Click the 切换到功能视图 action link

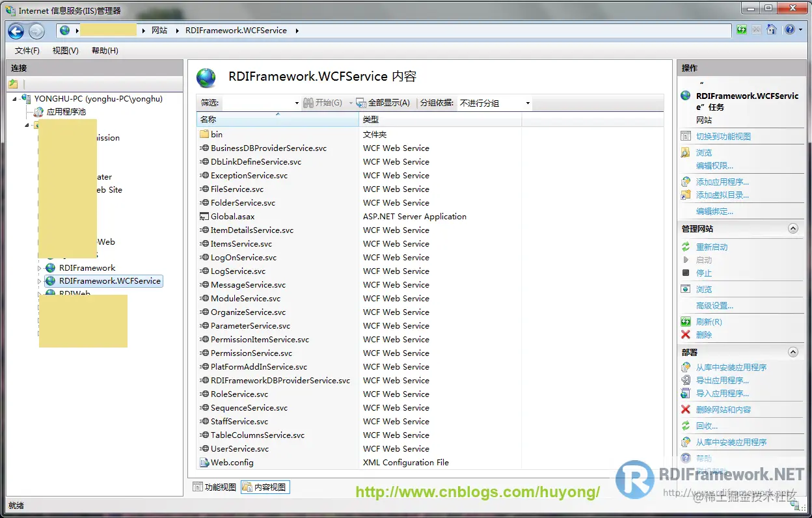tap(724, 137)
